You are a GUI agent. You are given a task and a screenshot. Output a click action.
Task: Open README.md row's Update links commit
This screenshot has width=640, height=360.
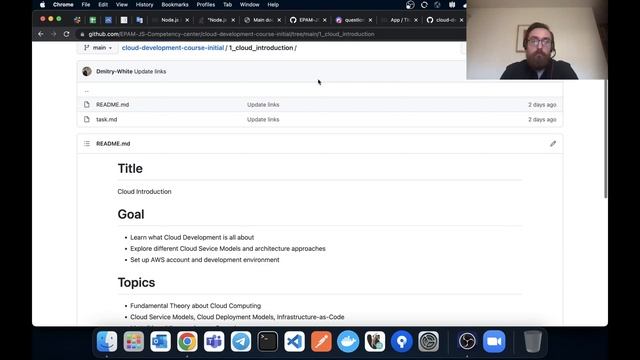coord(263,105)
